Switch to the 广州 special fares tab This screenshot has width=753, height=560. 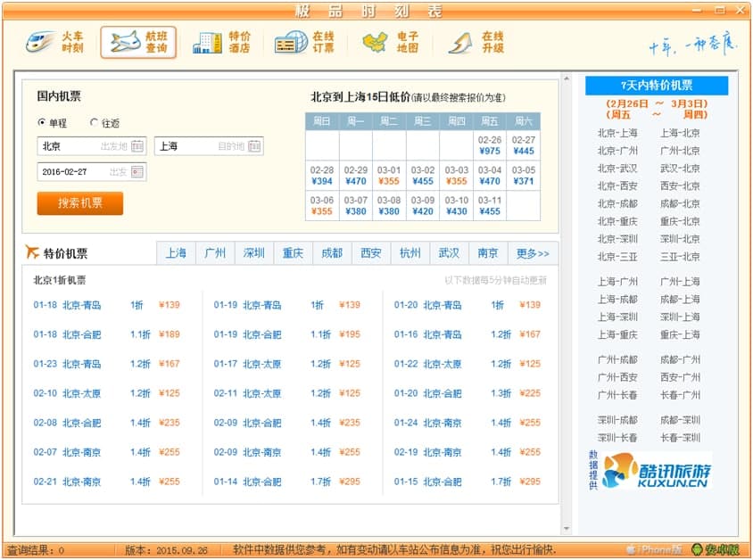pos(215,253)
